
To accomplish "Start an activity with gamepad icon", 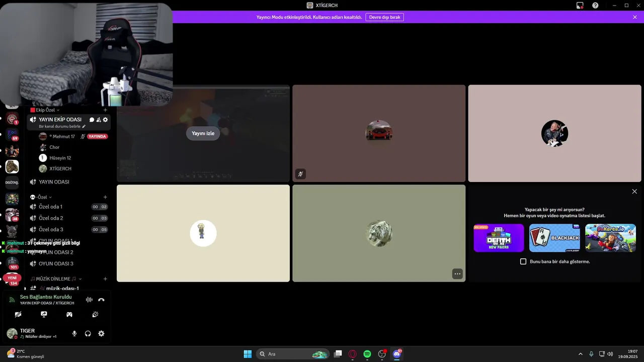I will click(x=69, y=314).
